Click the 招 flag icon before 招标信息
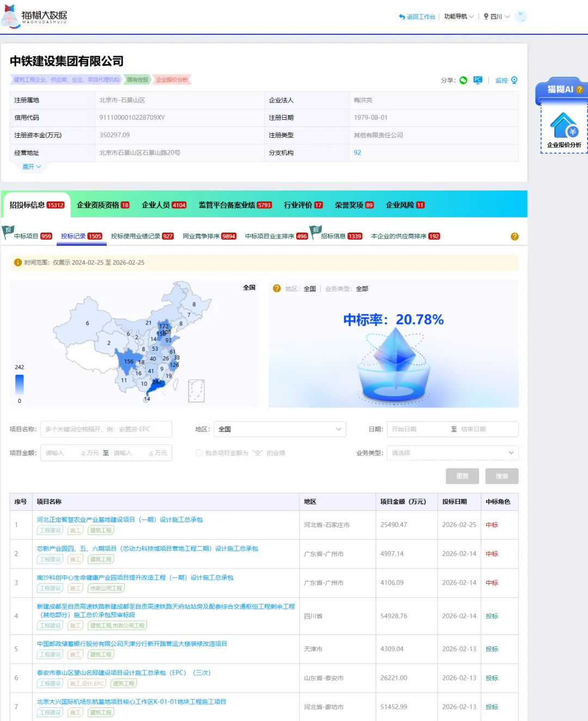The height and width of the screenshot is (721, 588). tap(315, 231)
